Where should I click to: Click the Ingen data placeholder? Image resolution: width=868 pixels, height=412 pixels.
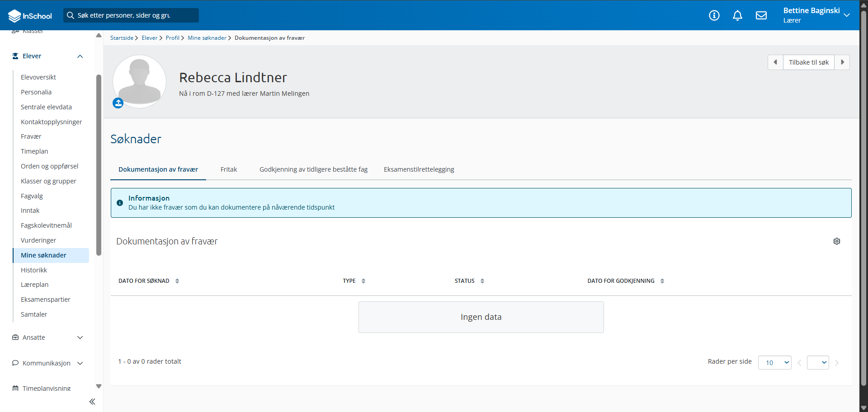(x=481, y=317)
